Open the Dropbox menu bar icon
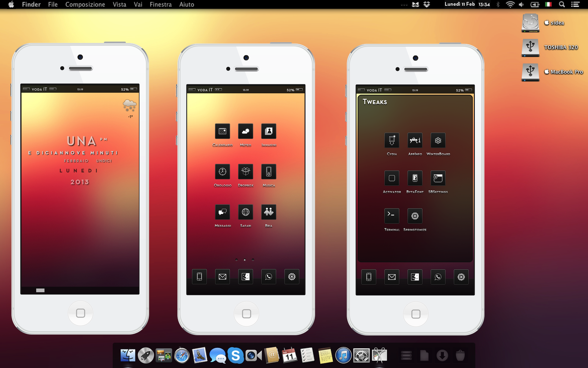 427,4
